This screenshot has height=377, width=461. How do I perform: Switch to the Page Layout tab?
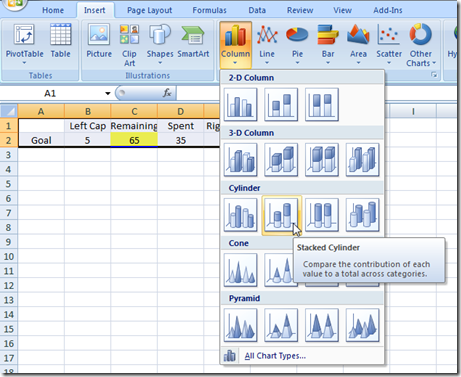pyautogui.click(x=149, y=10)
